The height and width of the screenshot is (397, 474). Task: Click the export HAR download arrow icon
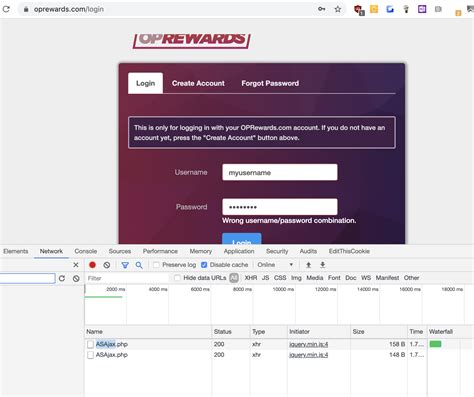[x=322, y=265]
